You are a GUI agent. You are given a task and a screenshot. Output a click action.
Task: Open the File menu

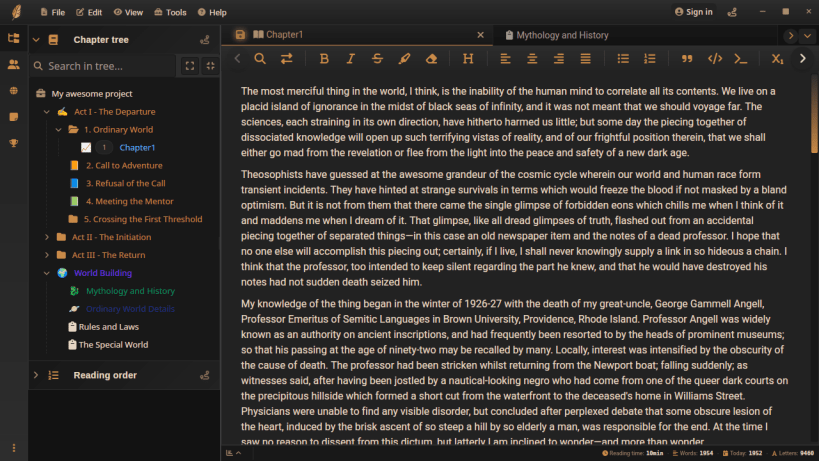53,12
